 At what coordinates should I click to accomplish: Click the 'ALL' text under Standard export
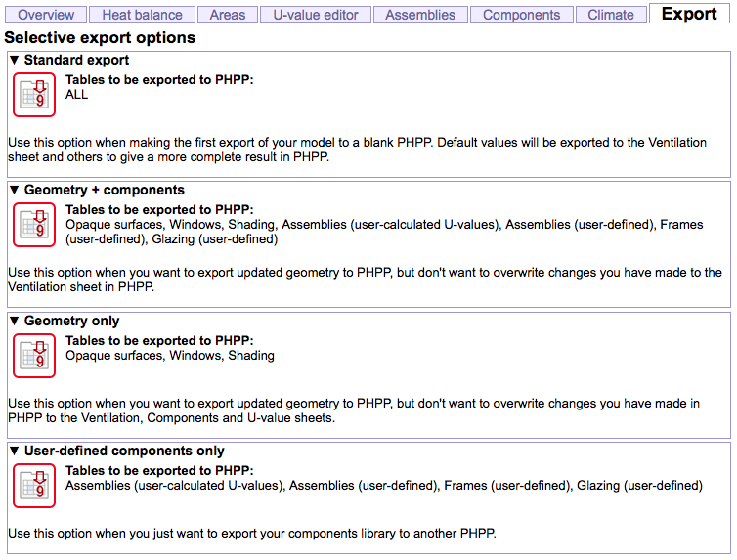[76, 95]
